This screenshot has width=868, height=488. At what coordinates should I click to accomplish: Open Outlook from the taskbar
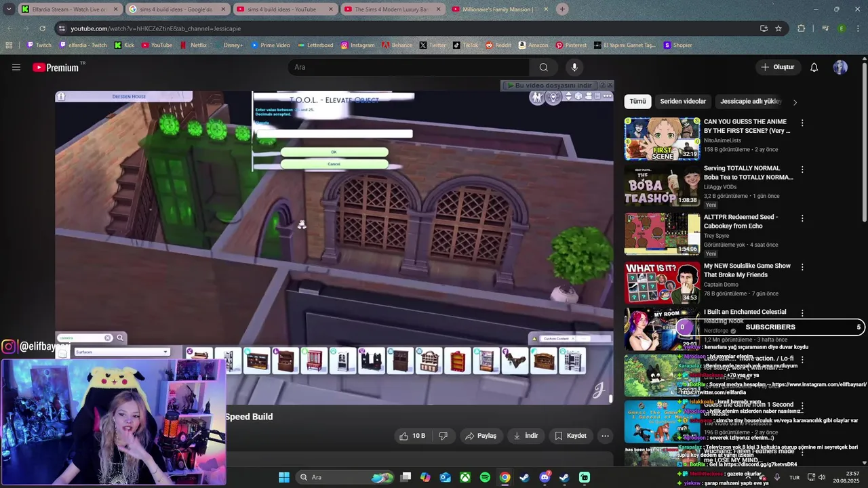click(x=446, y=477)
